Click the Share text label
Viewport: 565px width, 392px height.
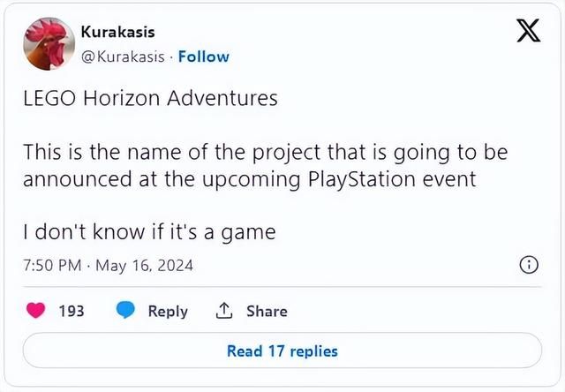pyautogui.click(x=267, y=311)
